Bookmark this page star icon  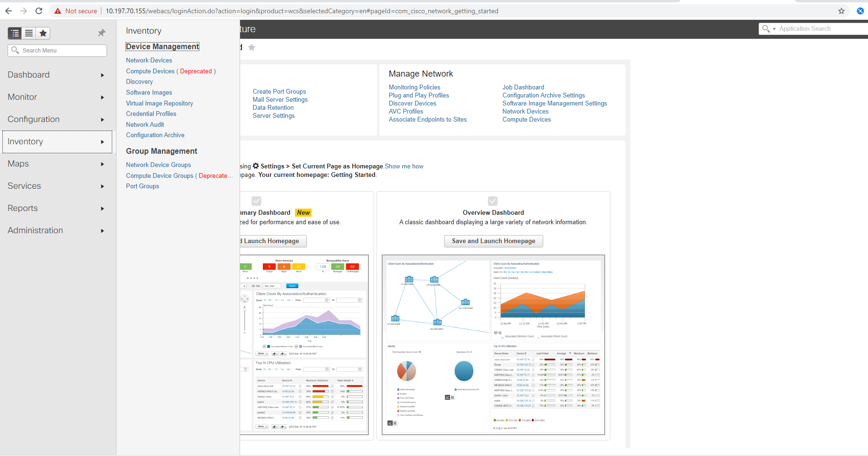point(841,11)
